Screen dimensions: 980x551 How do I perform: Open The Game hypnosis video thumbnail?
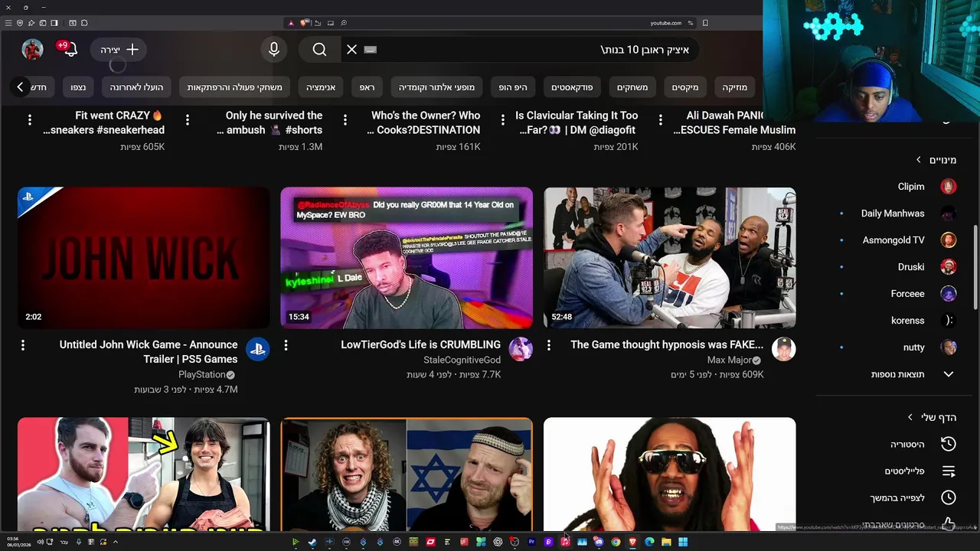[670, 258]
